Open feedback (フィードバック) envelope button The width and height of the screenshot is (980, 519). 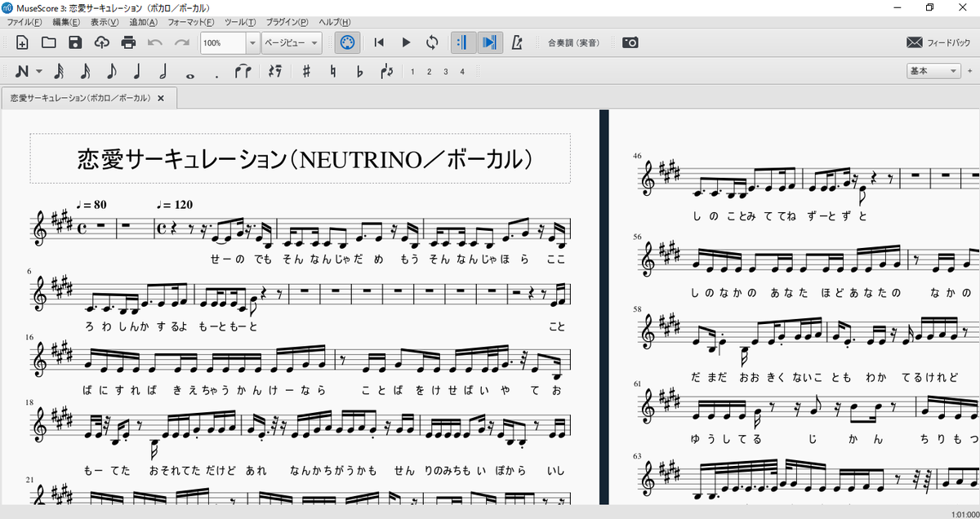click(938, 42)
